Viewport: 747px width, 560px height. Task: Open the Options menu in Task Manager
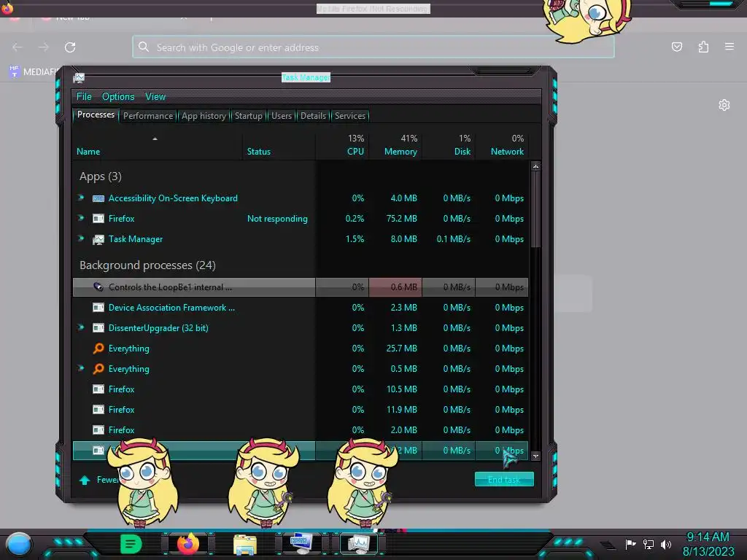coord(118,97)
